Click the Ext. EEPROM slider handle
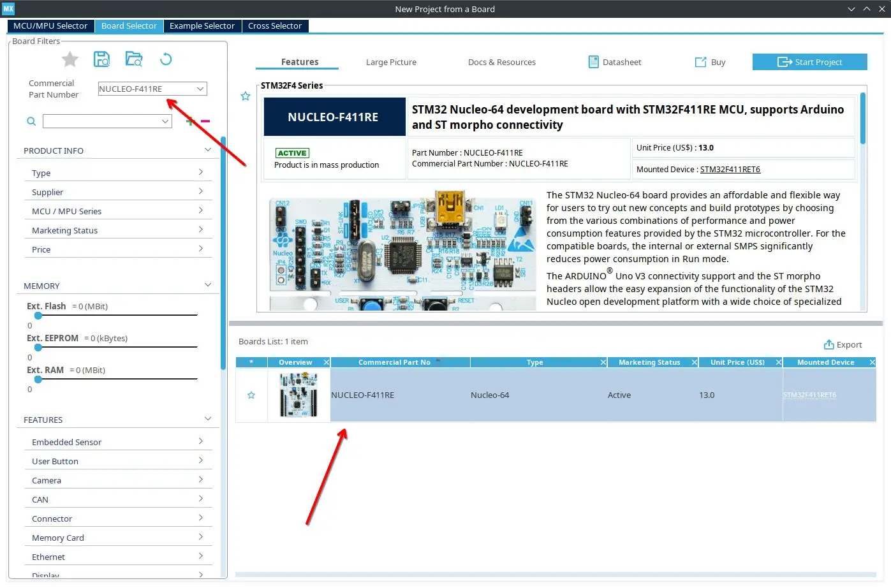The width and height of the screenshot is (891, 588). coord(38,347)
